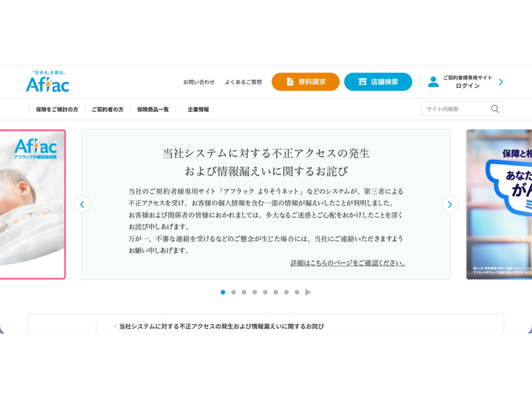Viewport: 532px width, 399px height.
Task: Select the sixth carousel dot indicator
Action: tap(276, 292)
